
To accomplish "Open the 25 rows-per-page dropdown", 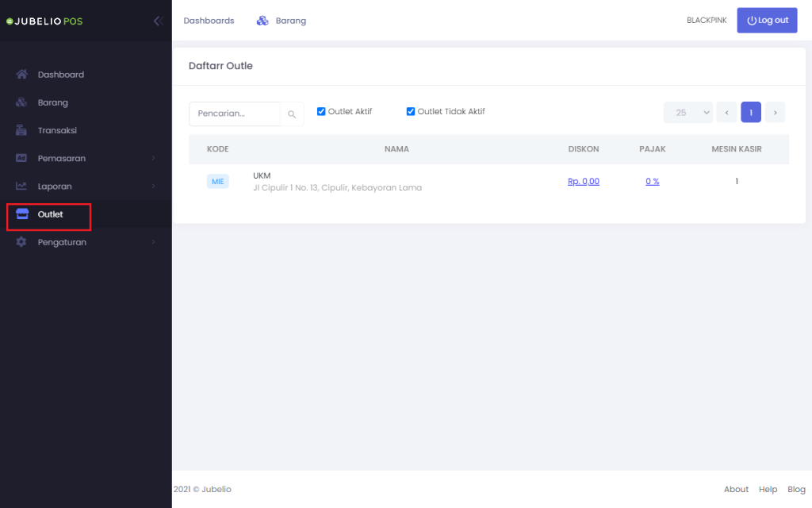I will pos(688,113).
